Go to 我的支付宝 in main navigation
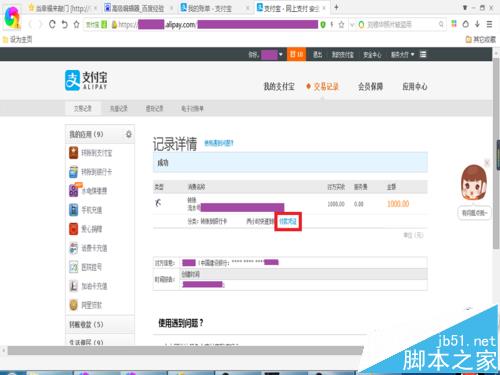Screen dimensions: 500x375 pos(279,87)
